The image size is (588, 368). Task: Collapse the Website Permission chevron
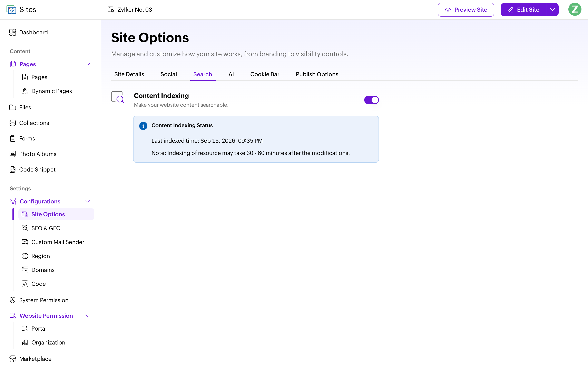(x=88, y=316)
